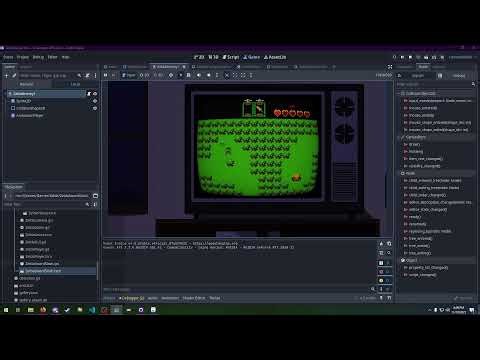Switch scene tree to Local
Image resolution: width=480 pixels, height=360 pixels.
point(75,84)
